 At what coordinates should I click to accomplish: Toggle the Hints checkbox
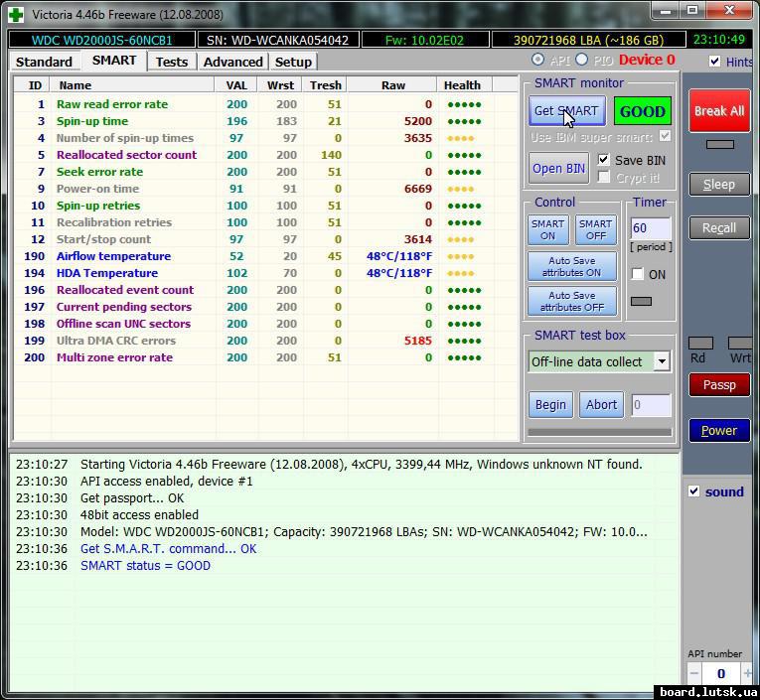pos(715,62)
